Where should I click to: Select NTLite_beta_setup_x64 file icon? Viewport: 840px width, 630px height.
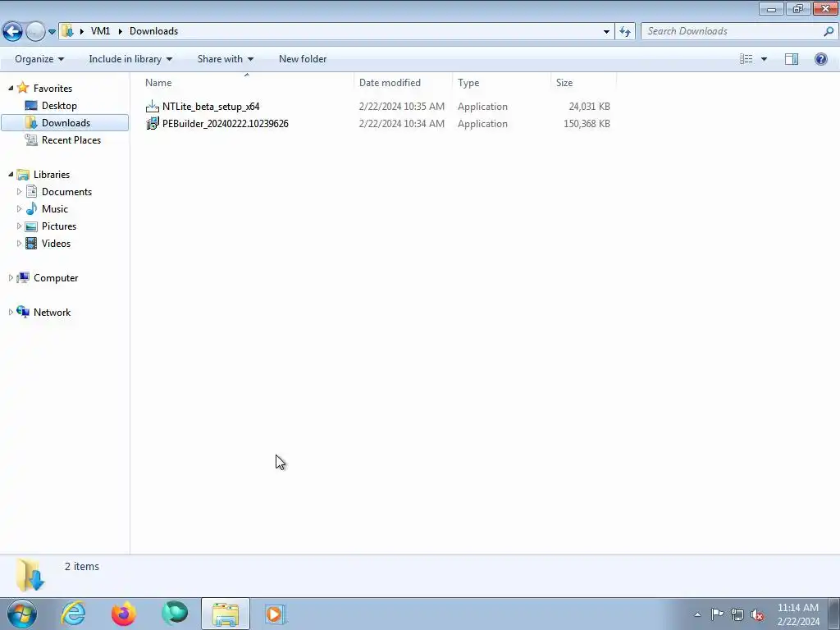pos(152,106)
